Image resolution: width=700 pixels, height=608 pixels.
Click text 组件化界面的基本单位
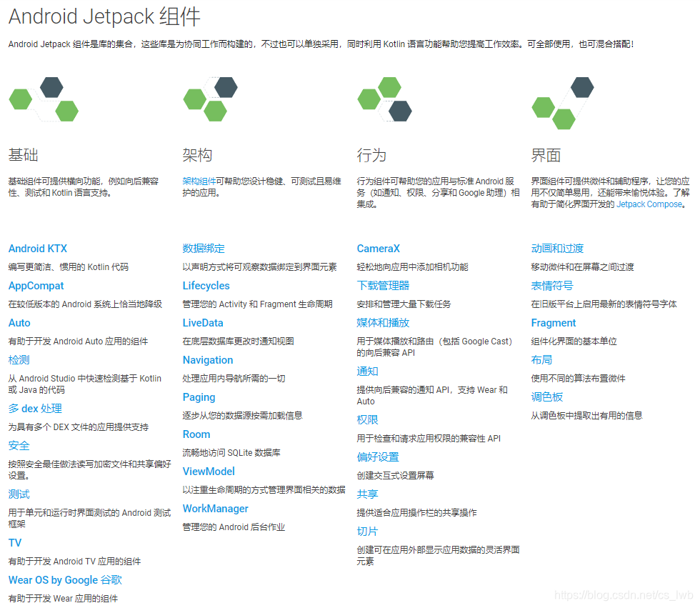pos(574,342)
